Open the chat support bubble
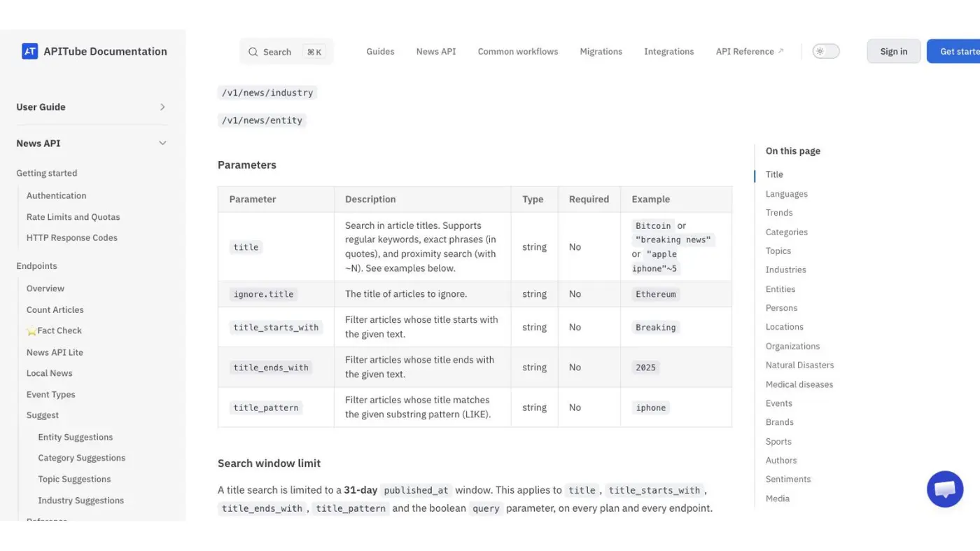The image size is (980, 551). click(x=945, y=489)
